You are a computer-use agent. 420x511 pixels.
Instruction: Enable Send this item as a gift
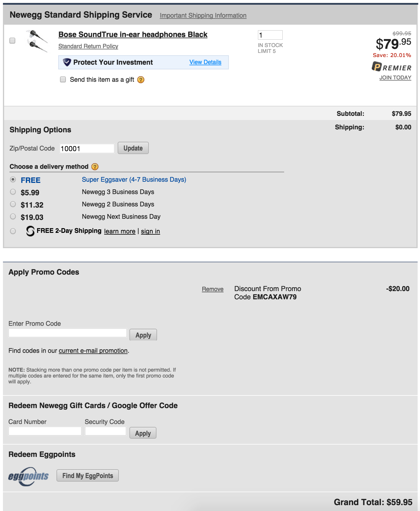pyautogui.click(x=63, y=79)
